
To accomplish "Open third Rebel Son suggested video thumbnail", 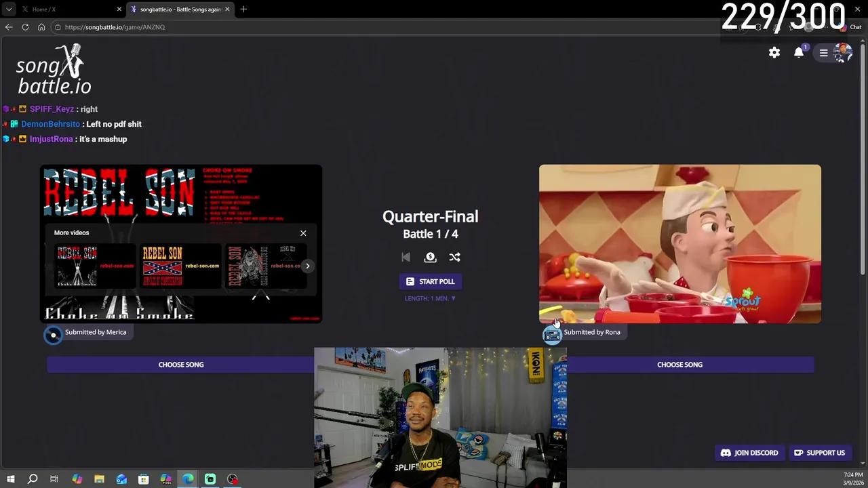I will [266, 266].
